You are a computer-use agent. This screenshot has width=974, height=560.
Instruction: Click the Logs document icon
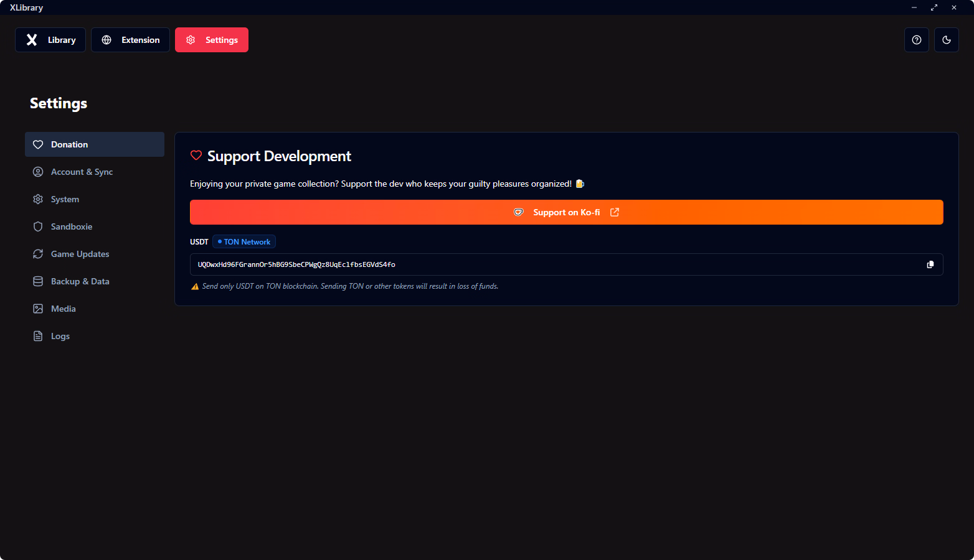(x=38, y=336)
